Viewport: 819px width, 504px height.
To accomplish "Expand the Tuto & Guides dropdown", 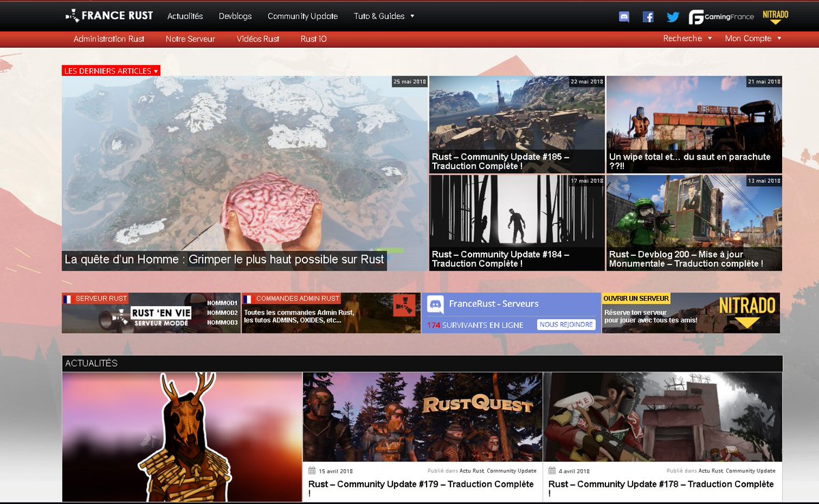I will coord(384,16).
